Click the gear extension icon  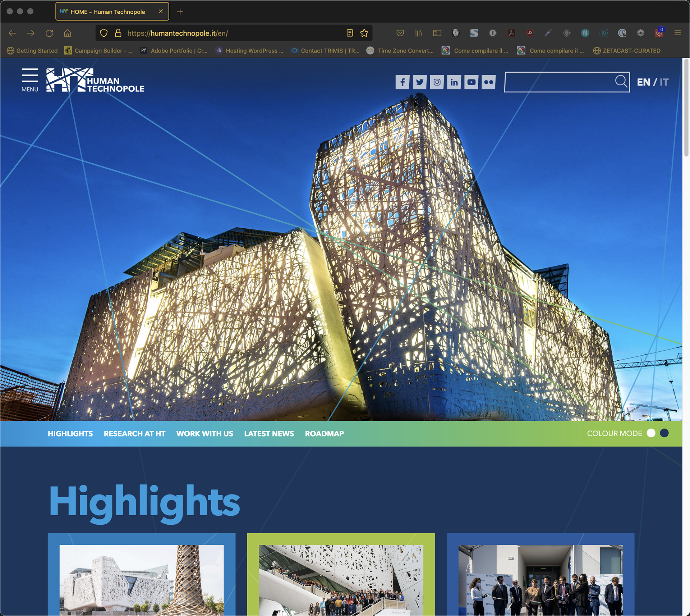tap(640, 33)
